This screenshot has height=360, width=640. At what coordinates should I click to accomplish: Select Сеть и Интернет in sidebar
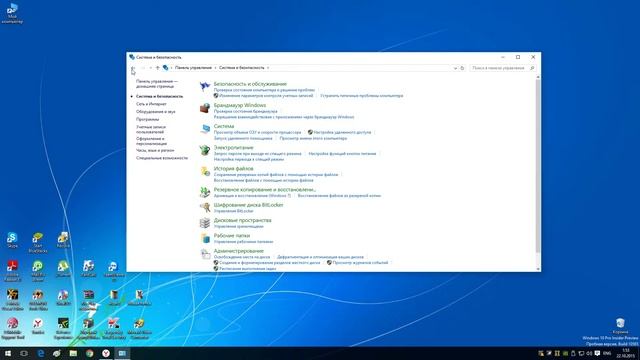[151, 104]
